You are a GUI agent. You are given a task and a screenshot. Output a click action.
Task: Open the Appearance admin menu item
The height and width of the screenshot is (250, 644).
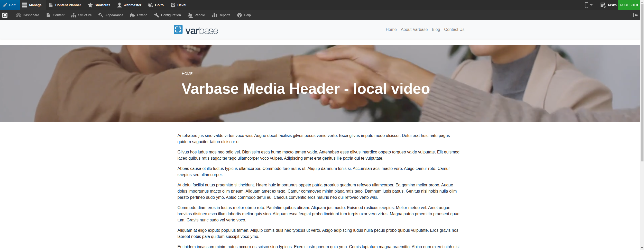coord(111,15)
